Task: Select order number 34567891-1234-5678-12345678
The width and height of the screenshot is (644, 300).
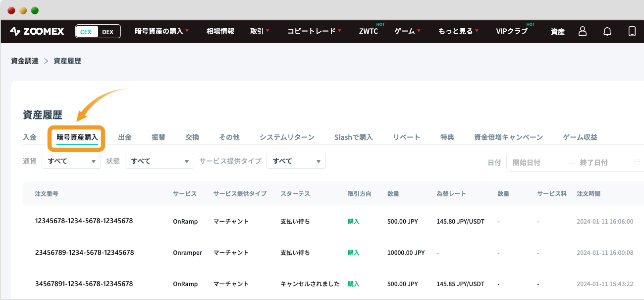Action: 84,284
